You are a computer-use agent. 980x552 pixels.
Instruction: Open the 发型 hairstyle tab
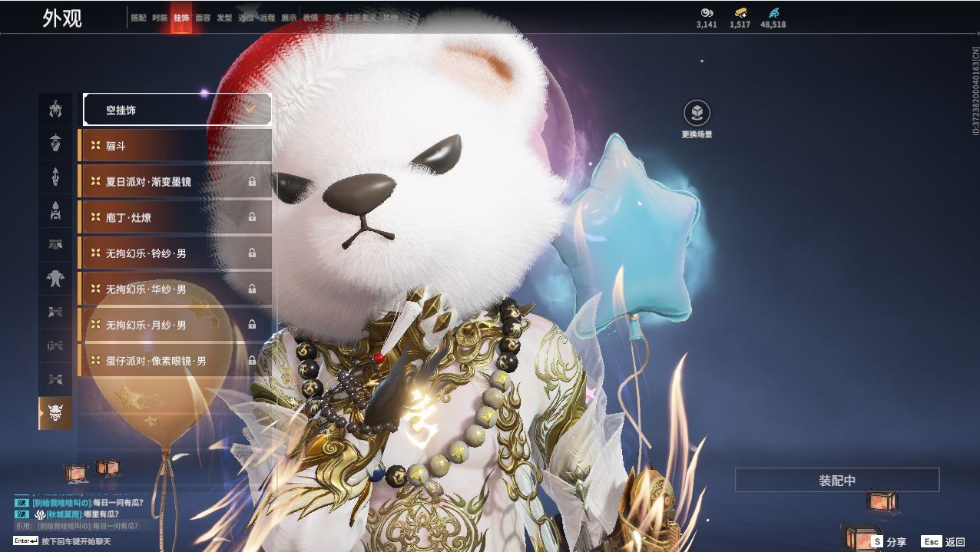(224, 18)
